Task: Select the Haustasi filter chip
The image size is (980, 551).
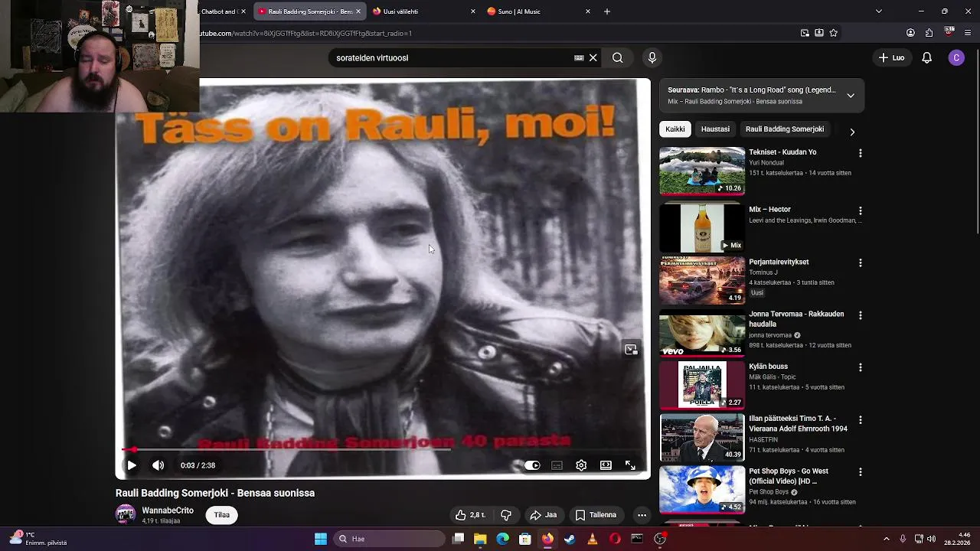Action: click(x=715, y=129)
